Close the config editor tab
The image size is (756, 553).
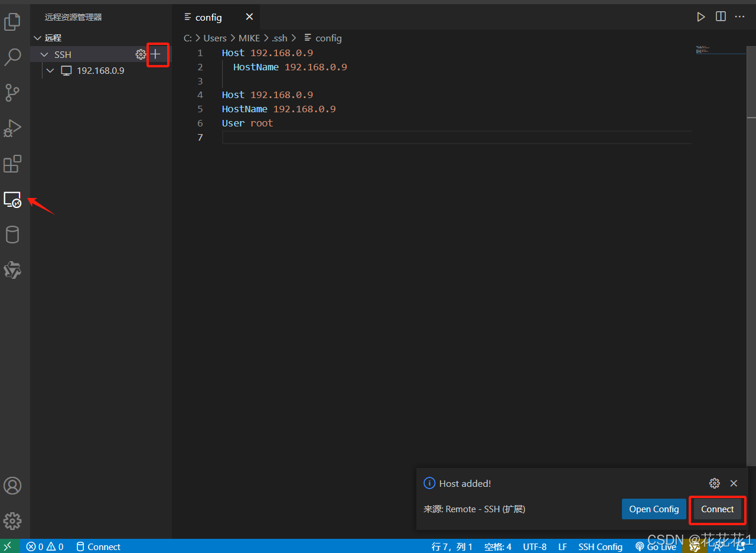(249, 17)
